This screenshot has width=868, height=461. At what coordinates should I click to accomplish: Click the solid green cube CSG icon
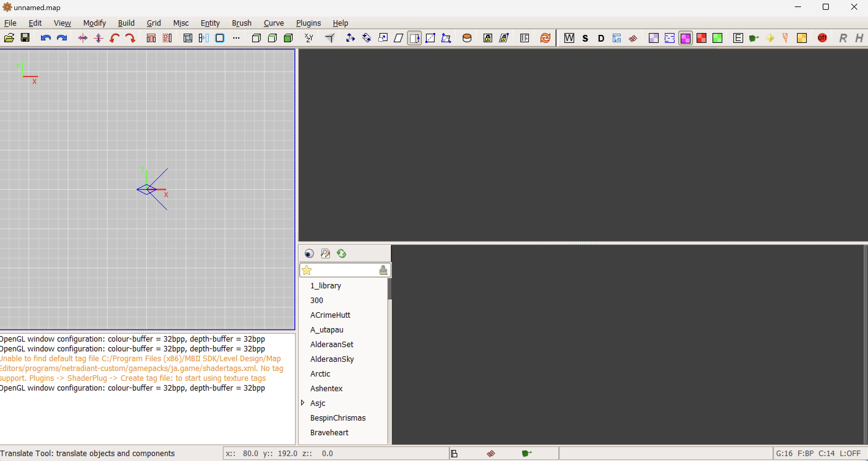288,38
